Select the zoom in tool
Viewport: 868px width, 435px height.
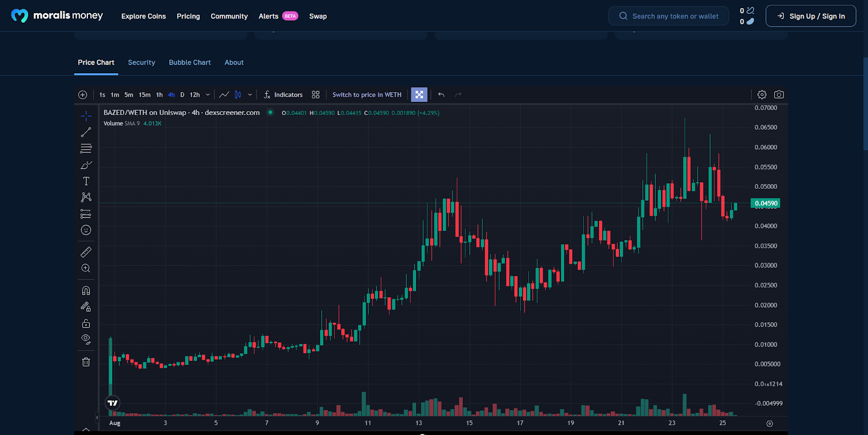[86, 268]
